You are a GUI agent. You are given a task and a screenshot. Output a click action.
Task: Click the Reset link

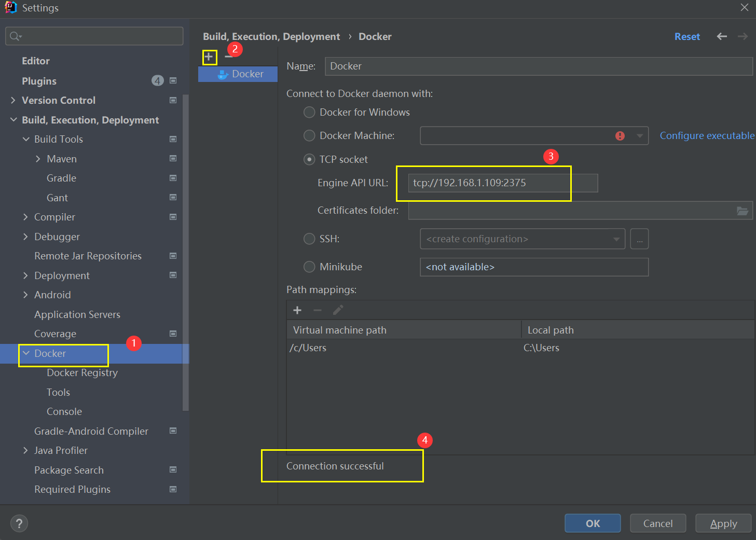pos(687,36)
